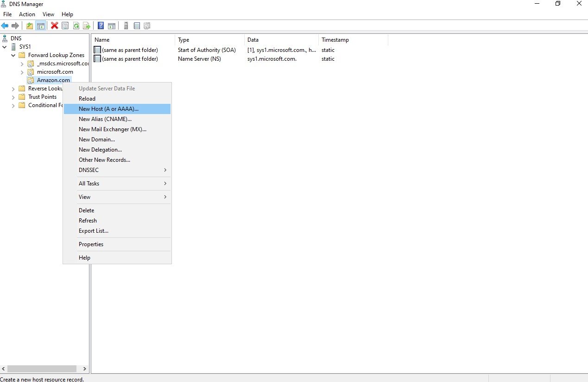Choose Reload from context menu
The height and width of the screenshot is (382, 588).
click(x=117, y=99)
